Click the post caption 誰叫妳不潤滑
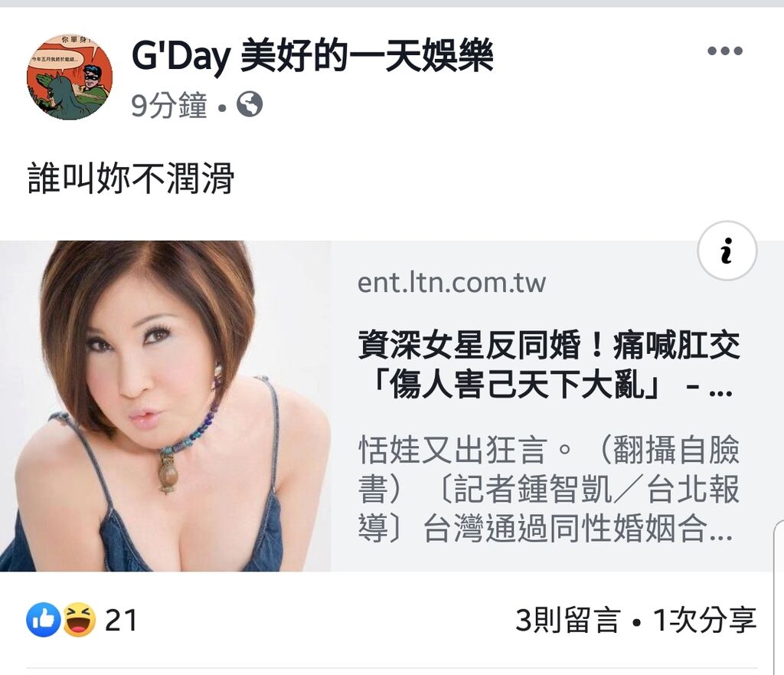 [130, 178]
